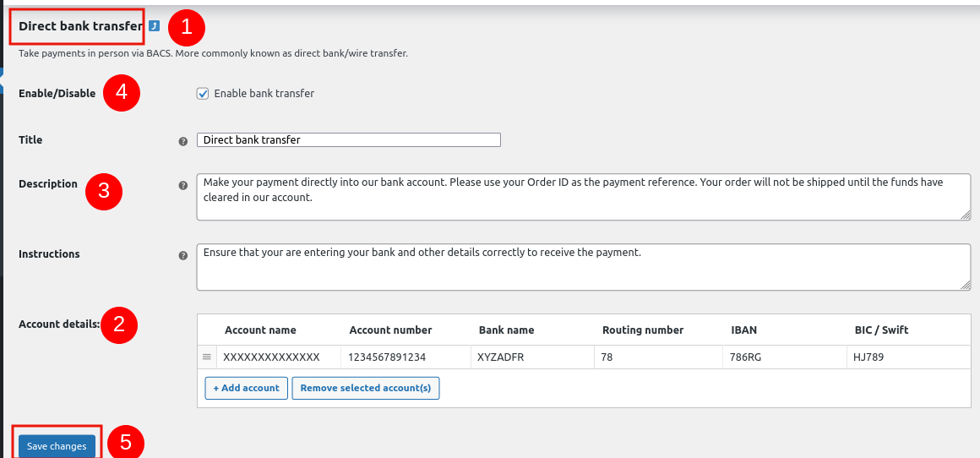Edit the account number 1234567891234 field

(x=405, y=357)
